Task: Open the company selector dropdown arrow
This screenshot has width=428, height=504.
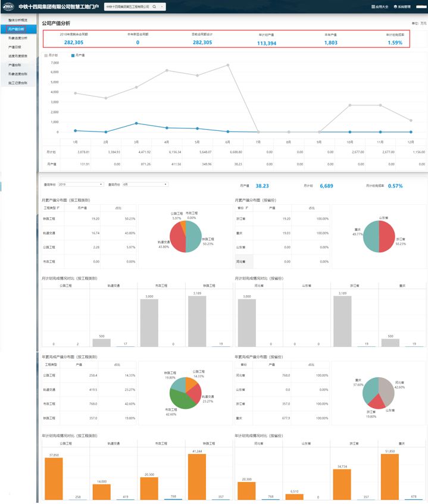Action: (162, 7)
